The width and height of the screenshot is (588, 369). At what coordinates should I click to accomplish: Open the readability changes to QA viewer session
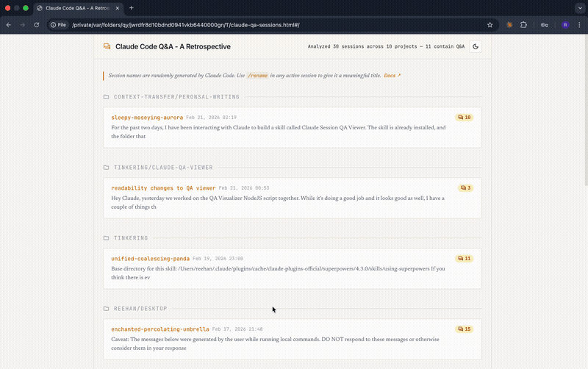163,188
